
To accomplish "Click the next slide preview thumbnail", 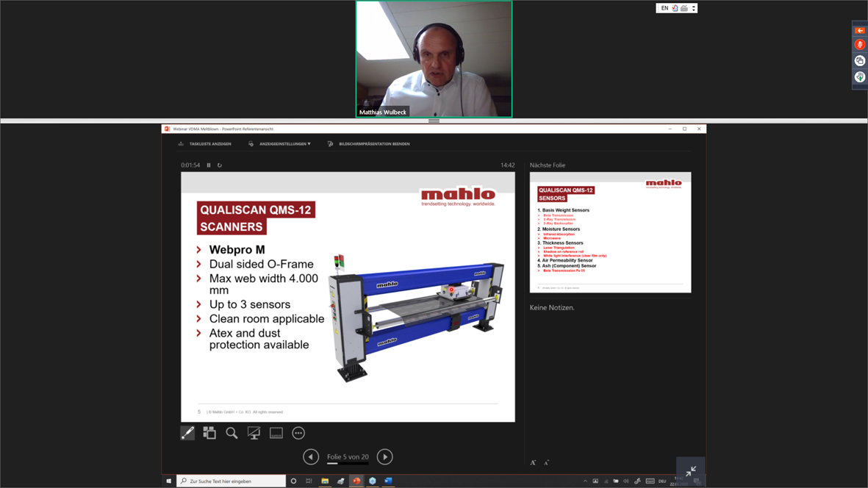I will [610, 232].
